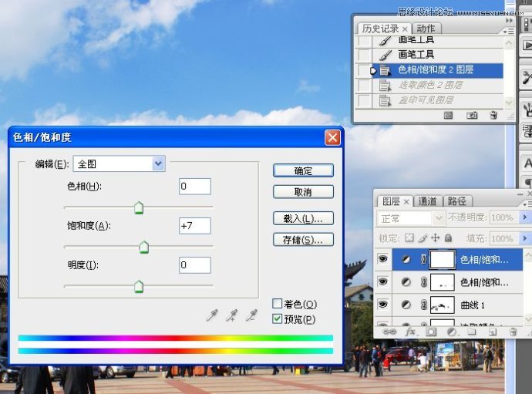Click the 明度(I) value input field

click(195, 265)
